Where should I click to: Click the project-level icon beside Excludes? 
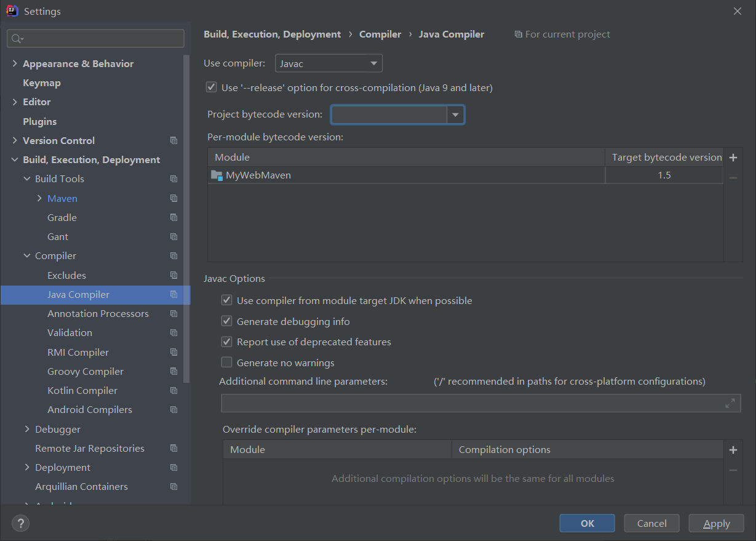(174, 275)
